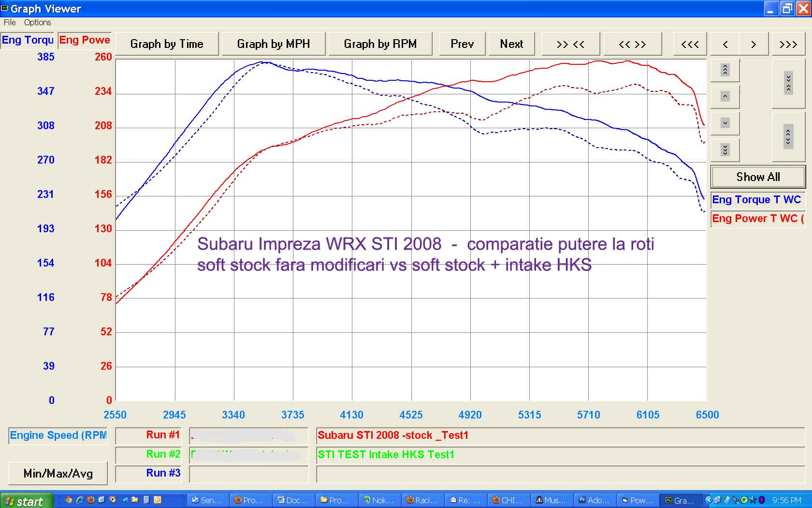Launch Chrome from quick launch bar
The image size is (812, 508).
point(69,500)
